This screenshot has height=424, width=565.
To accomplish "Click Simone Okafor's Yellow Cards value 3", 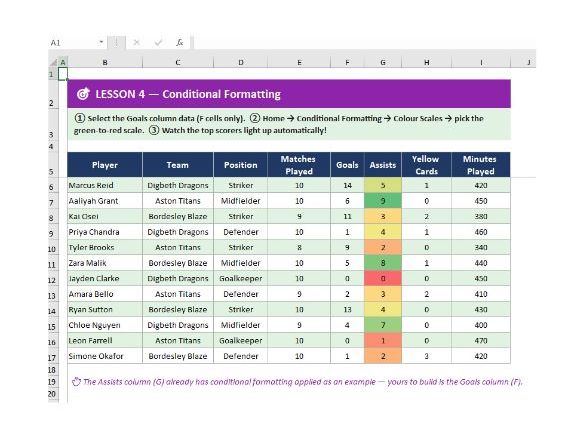I will point(427,356).
